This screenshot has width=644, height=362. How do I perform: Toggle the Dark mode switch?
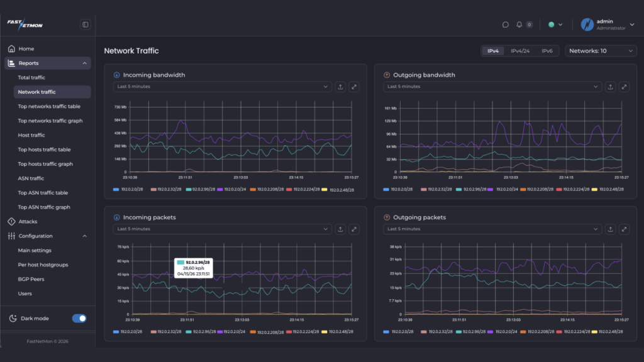[79, 319]
